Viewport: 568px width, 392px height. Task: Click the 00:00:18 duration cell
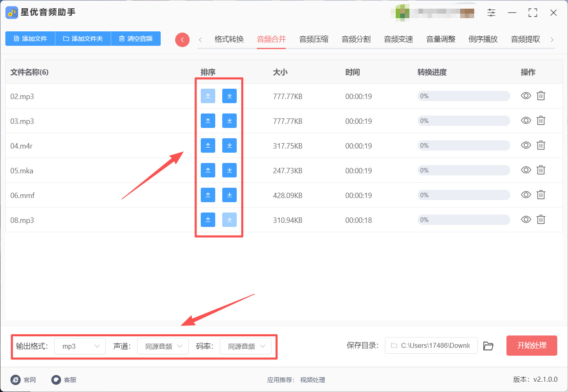pos(359,220)
